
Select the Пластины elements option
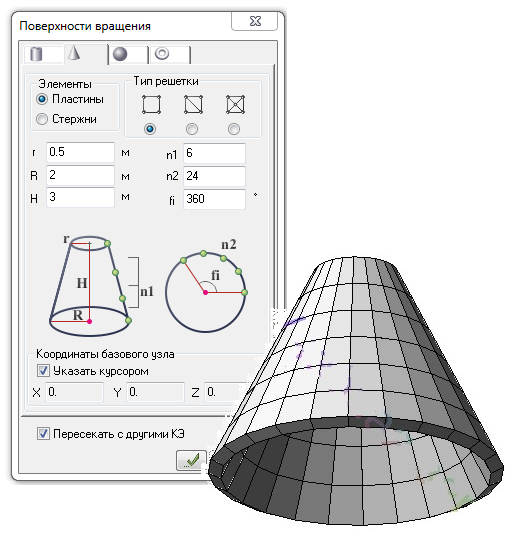pos(70,99)
